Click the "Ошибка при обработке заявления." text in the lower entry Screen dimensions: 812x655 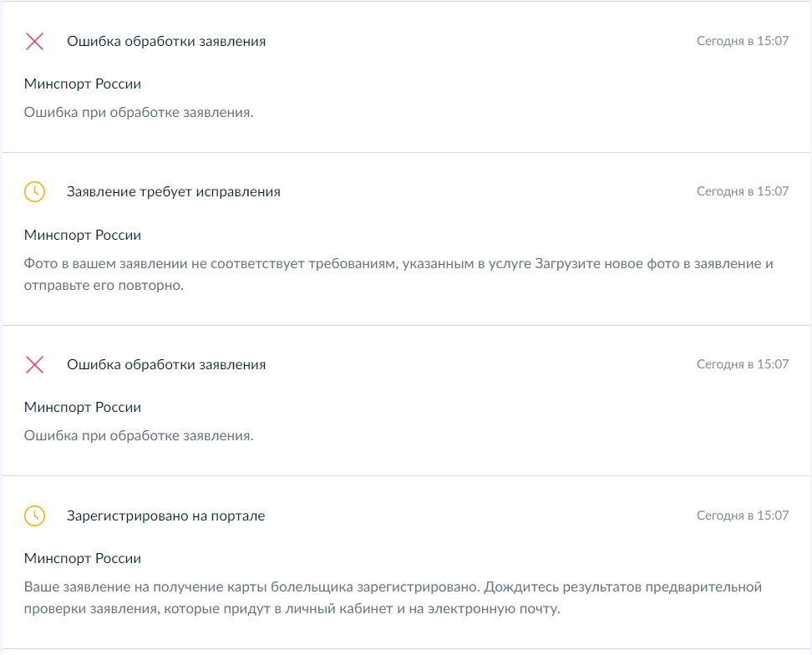coord(139,435)
